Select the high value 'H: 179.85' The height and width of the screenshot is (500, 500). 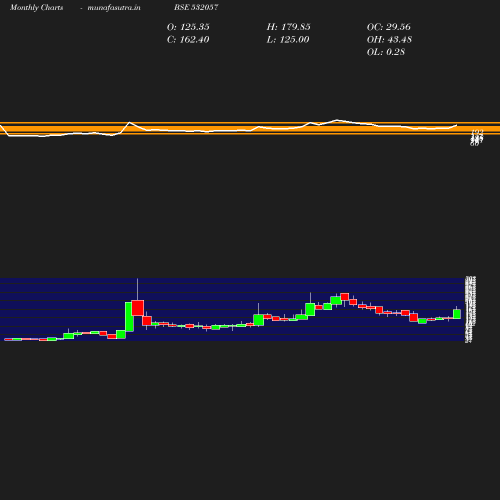pos(288,27)
